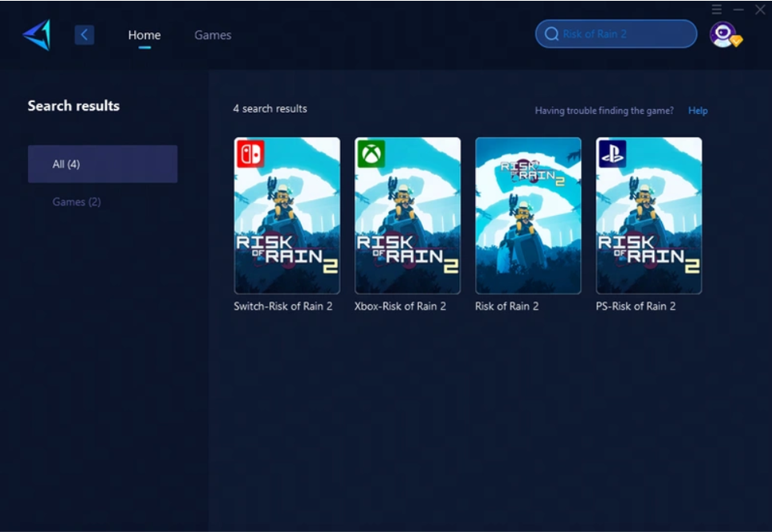
Task: Click the Nintendo Switch platform badge
Action: (250, 154)
